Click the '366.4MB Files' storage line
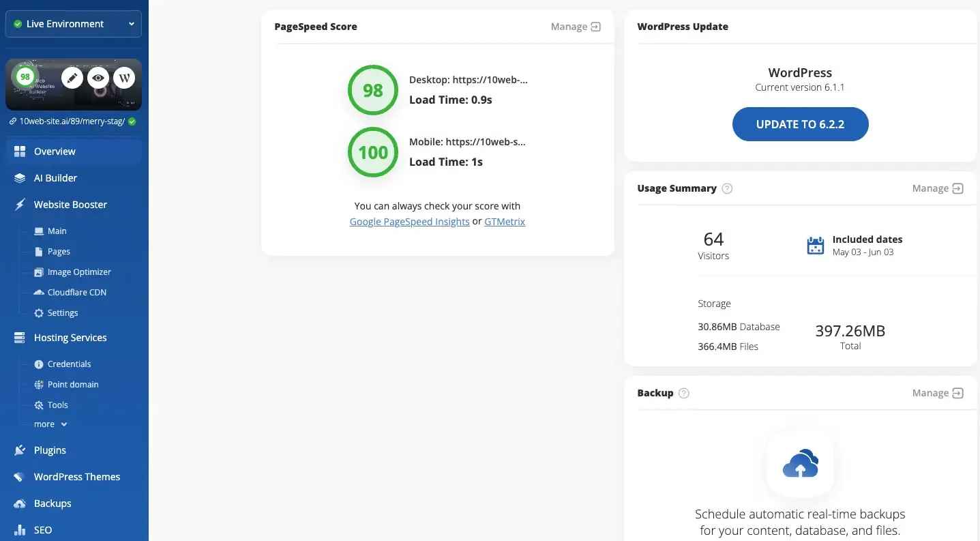Image resolution: width=980 pixels, height=541 pixels. [x=728, y=347]
